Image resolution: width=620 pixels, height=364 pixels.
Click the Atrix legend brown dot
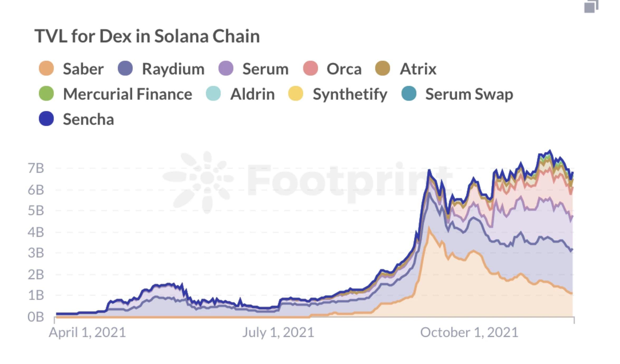[x=383, y=68]
